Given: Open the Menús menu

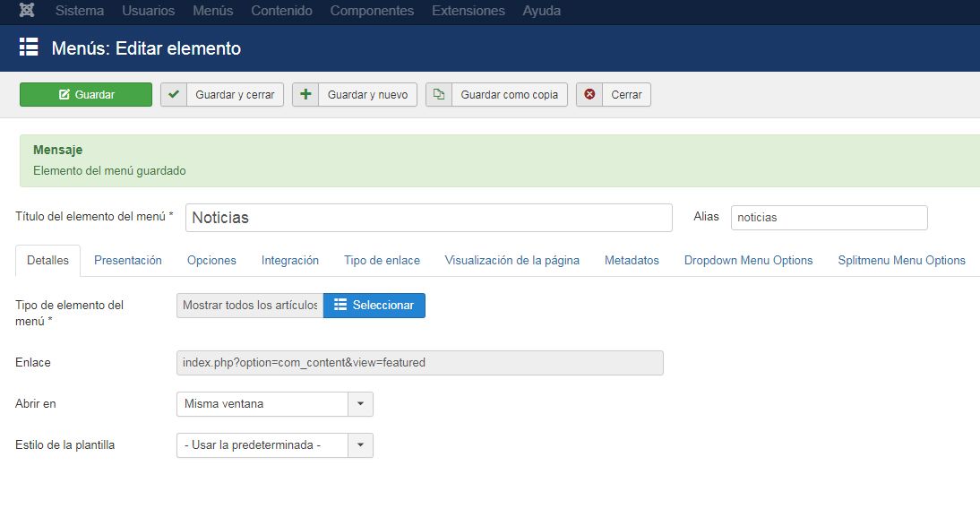Looking at the screenshot, I should coord(212,11).
